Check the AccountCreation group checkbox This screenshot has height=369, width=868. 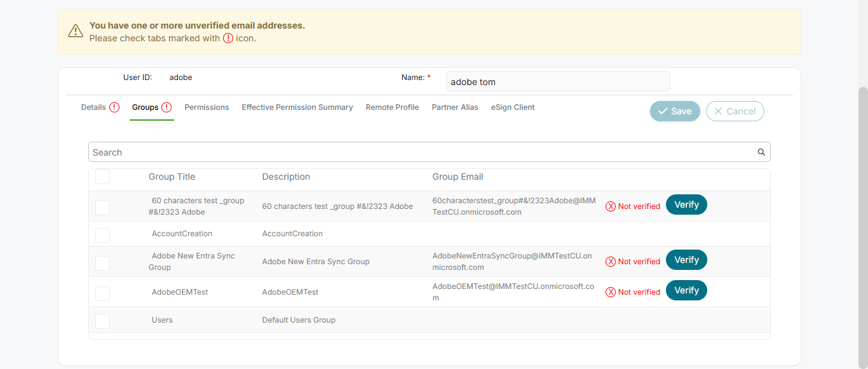(x=102, y=235)
